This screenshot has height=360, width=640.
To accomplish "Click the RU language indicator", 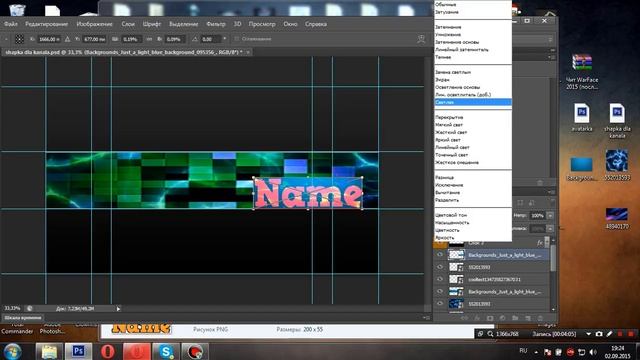I will [523, 351].
